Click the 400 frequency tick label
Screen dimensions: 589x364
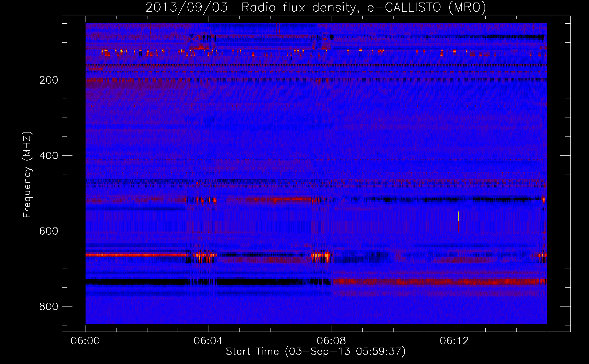point(49,156)
